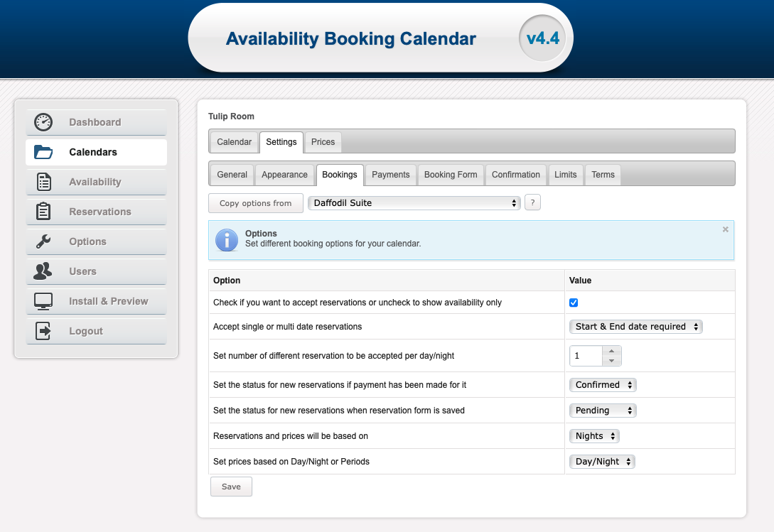Open the Daffodil Suite calendar dropdown
The width and height of the screenshot is (774, 532).
(414, 203)
